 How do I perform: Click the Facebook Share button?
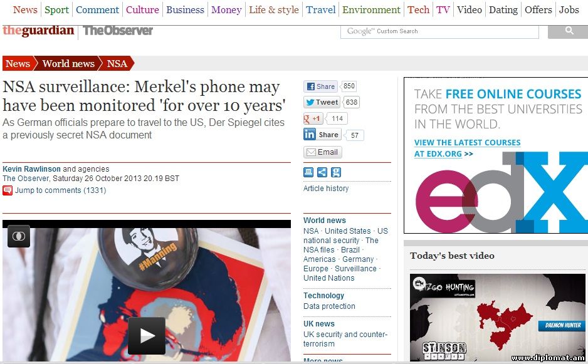[x=320, y=86]
